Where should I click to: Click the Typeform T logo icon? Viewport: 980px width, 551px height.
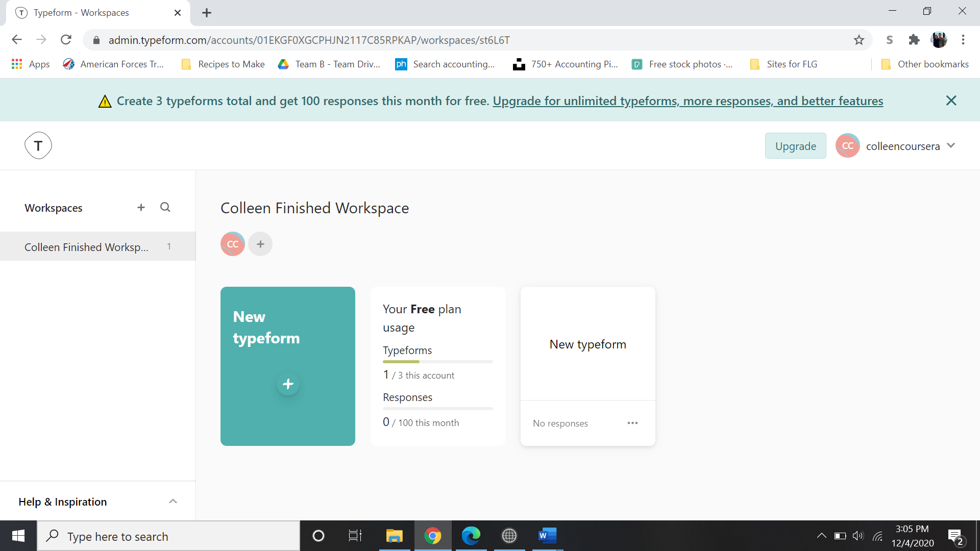coord(38,146)
